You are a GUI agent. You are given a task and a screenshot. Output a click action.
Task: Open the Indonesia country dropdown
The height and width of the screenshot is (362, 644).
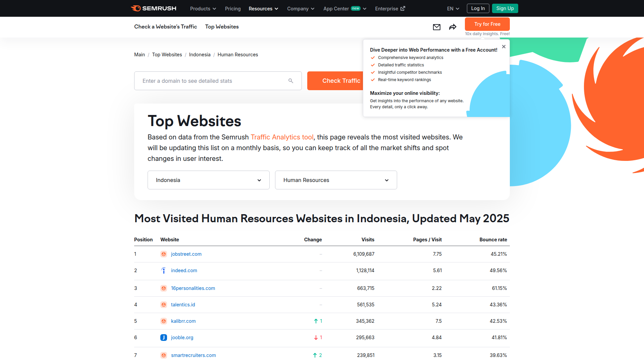pos(209,180)
